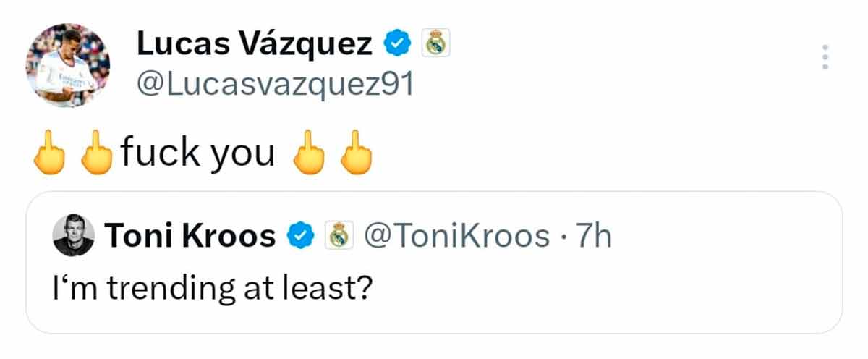Screen dimensions: 868x359
Task: Click the emoji immediately after the word 'you'
Action: [x=307, y=153]
